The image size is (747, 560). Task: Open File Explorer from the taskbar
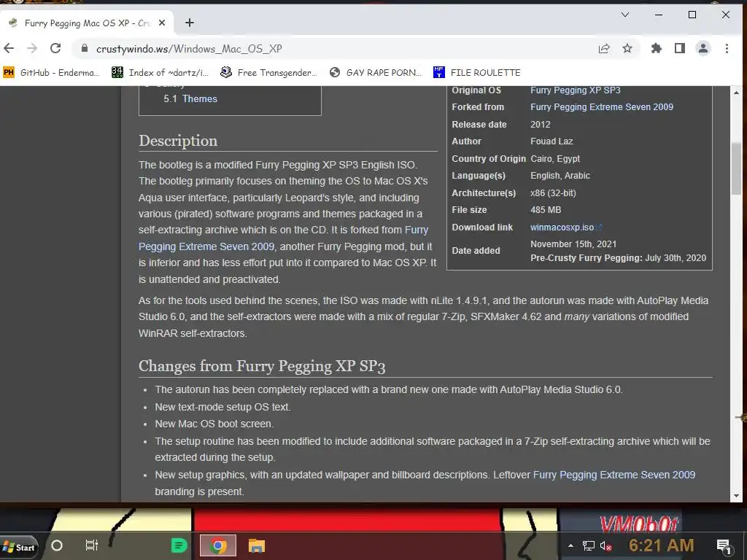point(257,545)
